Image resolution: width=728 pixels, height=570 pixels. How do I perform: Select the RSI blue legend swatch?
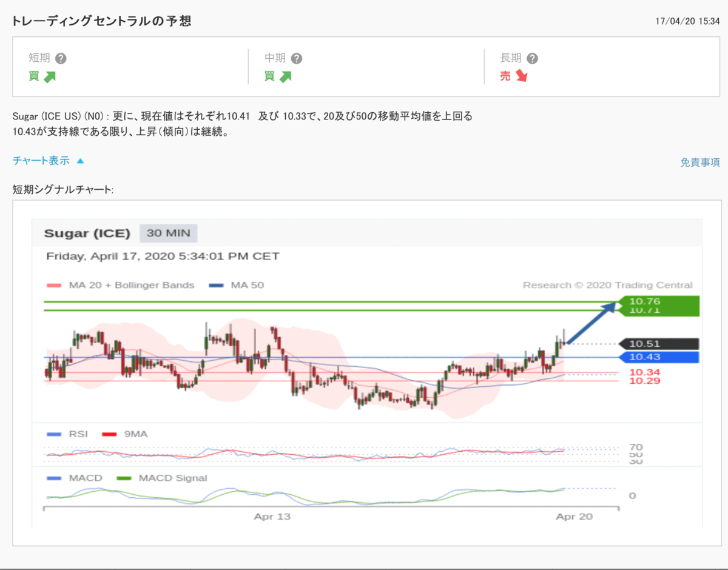(x=54, y=434)
